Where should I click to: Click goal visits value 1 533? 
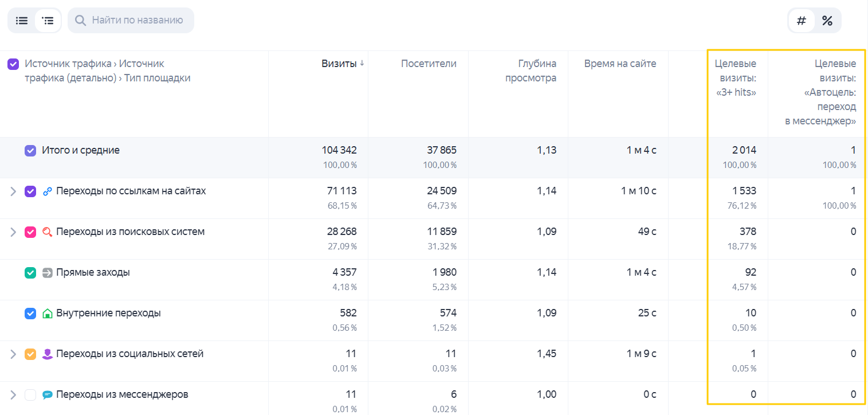[744, 191]
